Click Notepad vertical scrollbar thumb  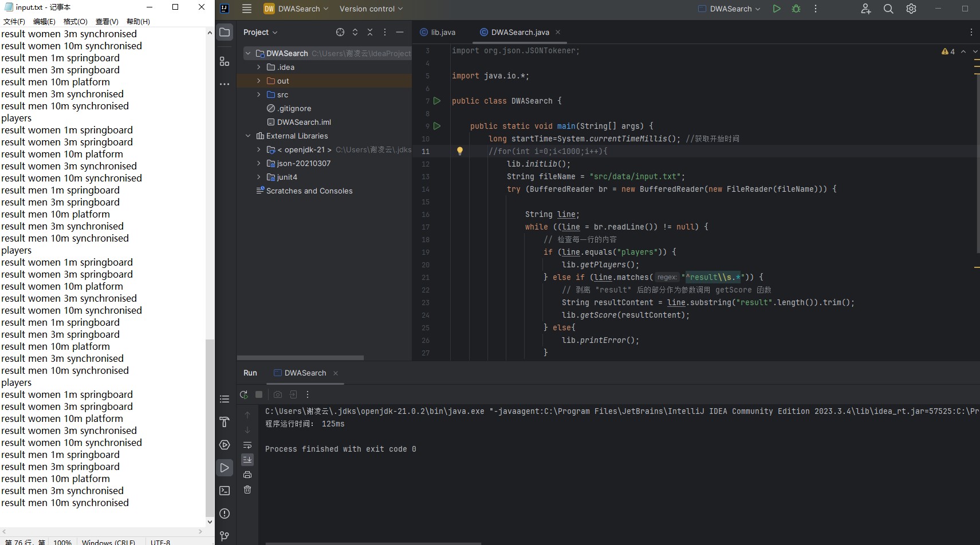(210, 427)
